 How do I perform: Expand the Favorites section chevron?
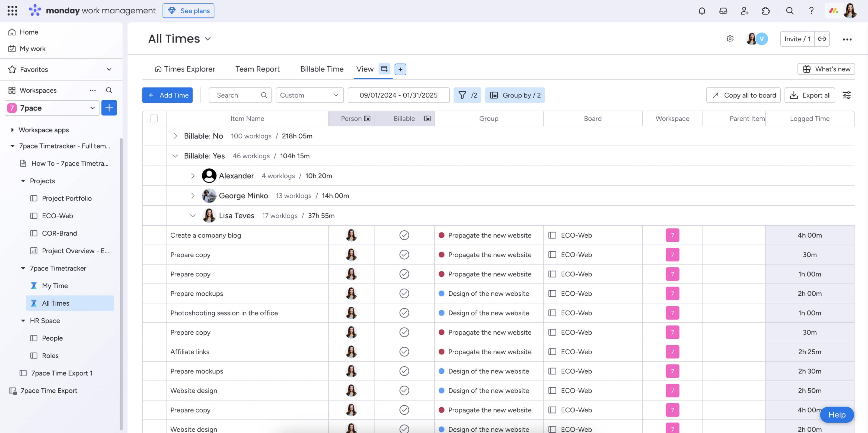(109, 69)
